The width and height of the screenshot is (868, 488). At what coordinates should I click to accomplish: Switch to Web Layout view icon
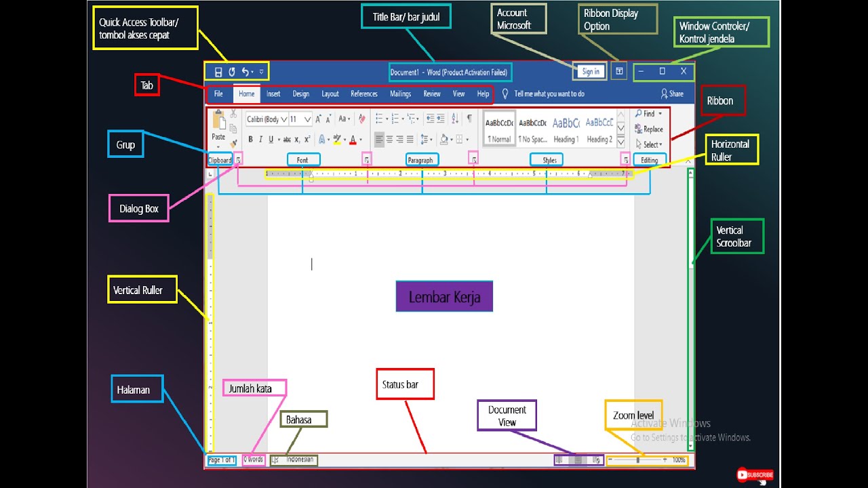pyautogui.click(x=596, y=460)
